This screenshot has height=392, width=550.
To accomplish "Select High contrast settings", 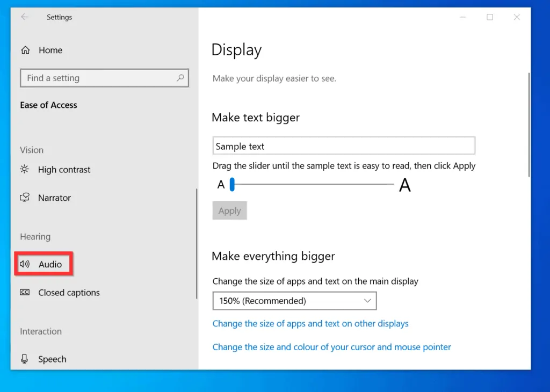I will [64, 170].
